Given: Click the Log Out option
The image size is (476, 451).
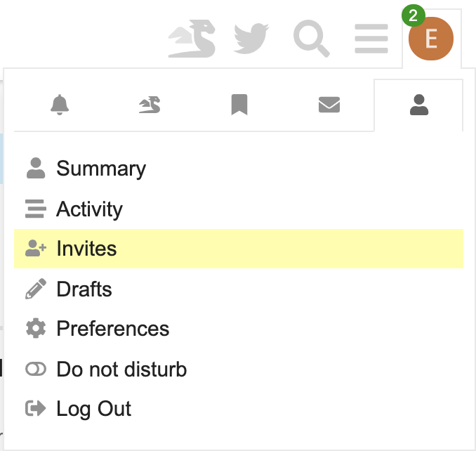Looking at the screenshot, I should 94,409.
